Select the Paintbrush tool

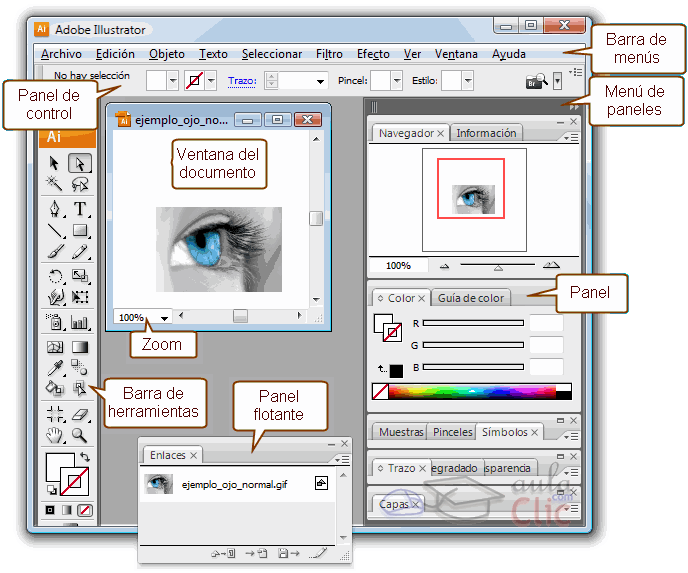pyautogui.click(x=55, y=252)
